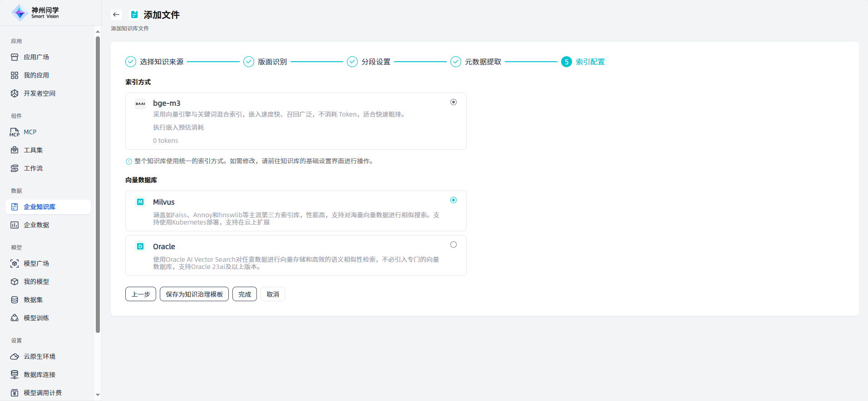This screenshot has height=401, width=868.
Task: Return to step 选择知识来源
Action: (154, 62)
